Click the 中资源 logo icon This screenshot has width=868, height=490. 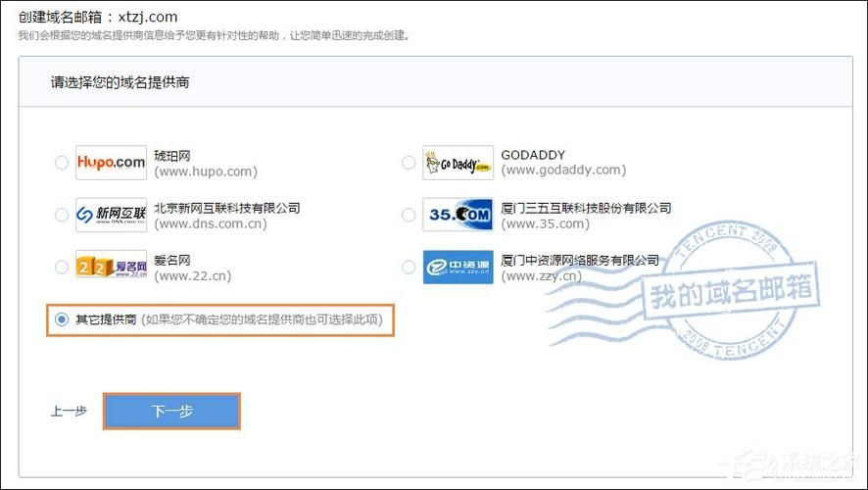tap(458, 267)
